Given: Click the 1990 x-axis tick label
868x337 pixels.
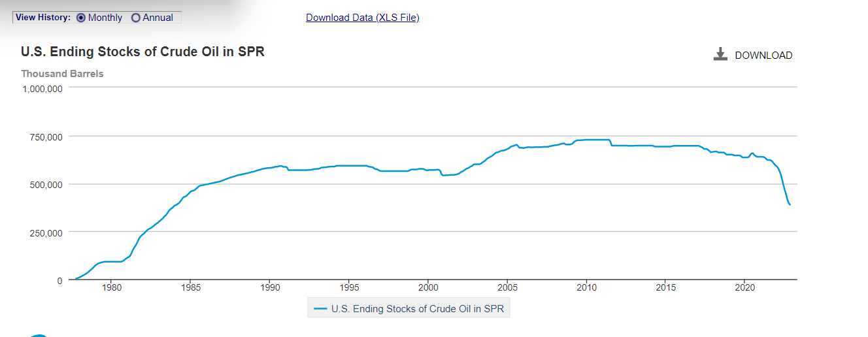Looking at the screenshot, I should click(269, 287).
